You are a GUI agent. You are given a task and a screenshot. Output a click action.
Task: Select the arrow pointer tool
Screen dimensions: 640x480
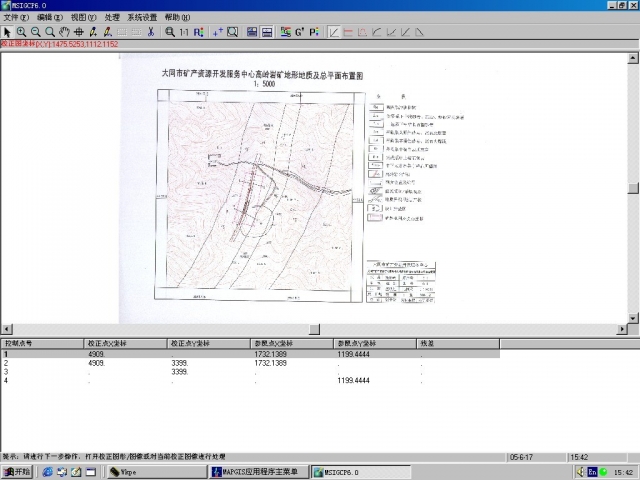point(7,32)
